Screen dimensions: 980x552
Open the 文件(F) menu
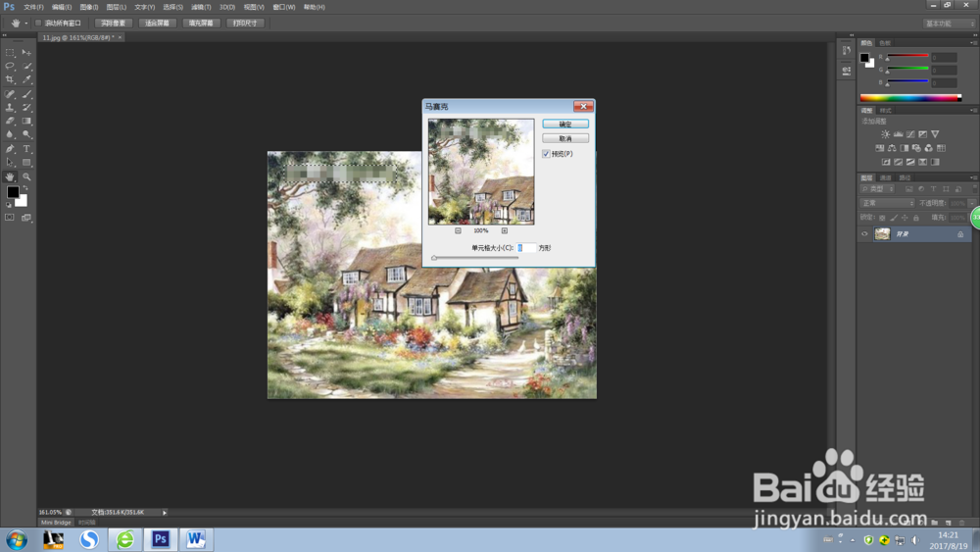tap(33, 7)
